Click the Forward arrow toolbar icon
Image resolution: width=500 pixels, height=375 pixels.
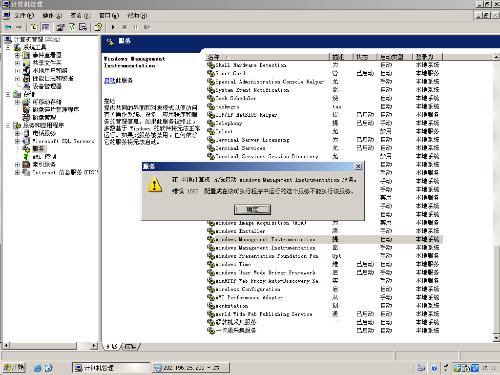tap(19, 27)
